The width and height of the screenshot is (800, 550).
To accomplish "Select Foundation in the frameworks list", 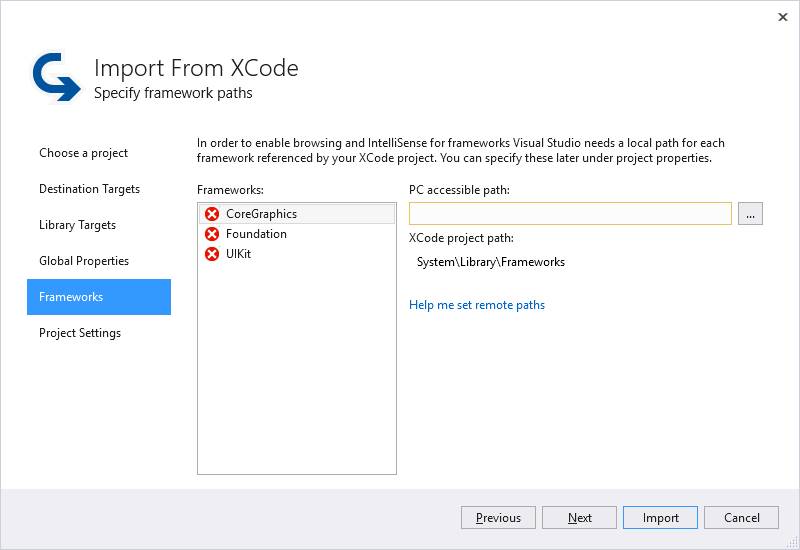I will pos(297,234).
